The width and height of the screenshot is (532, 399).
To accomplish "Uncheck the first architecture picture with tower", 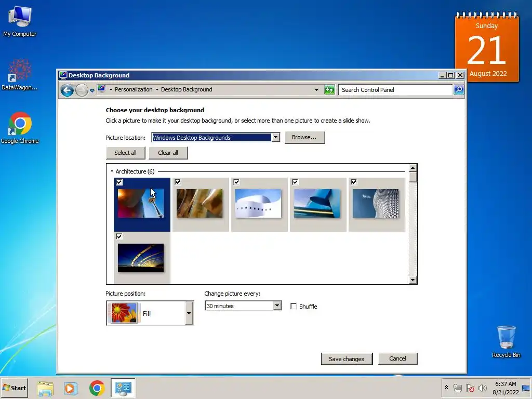I will [x=119, y=182].
